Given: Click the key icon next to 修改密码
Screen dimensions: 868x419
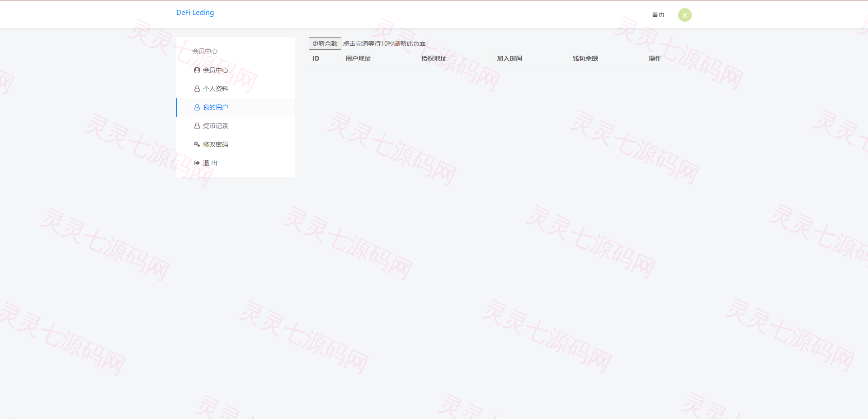Looking at the screenshot, I should (197, 144).
